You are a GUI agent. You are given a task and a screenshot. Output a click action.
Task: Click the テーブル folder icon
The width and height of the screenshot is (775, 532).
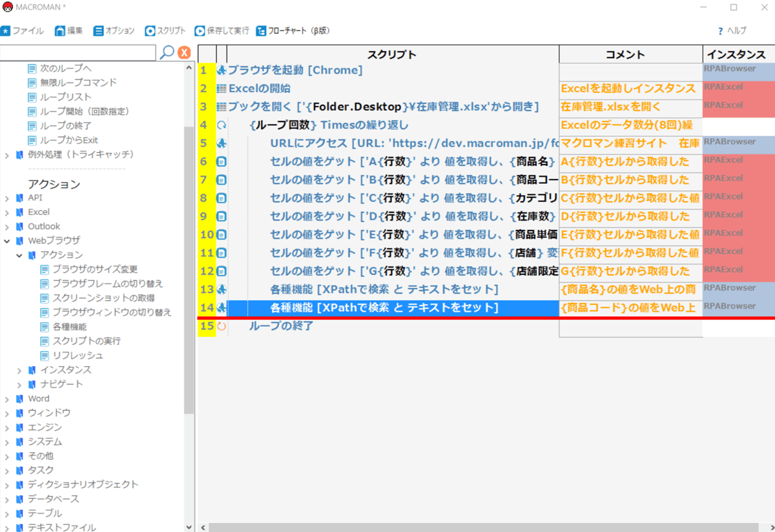pyautogui.click(x=19, y=513)
